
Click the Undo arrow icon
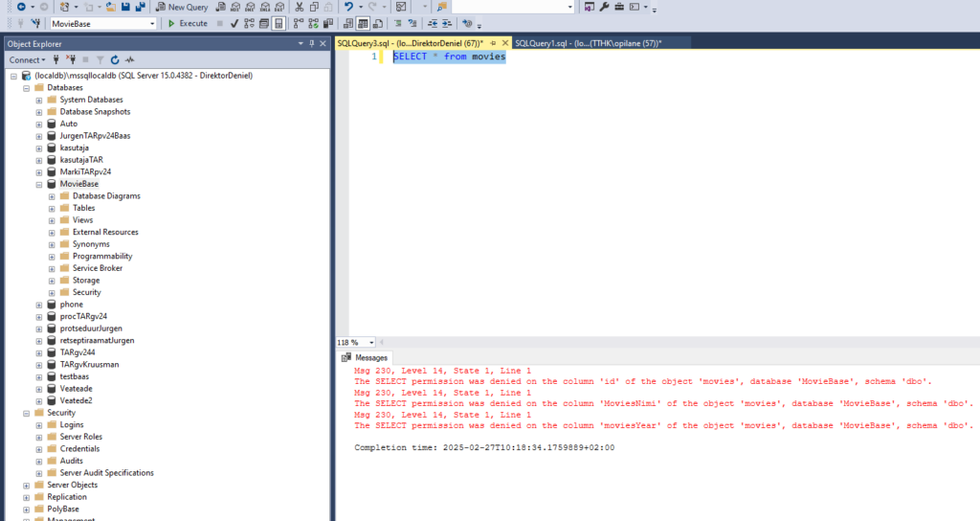(350, 7)
